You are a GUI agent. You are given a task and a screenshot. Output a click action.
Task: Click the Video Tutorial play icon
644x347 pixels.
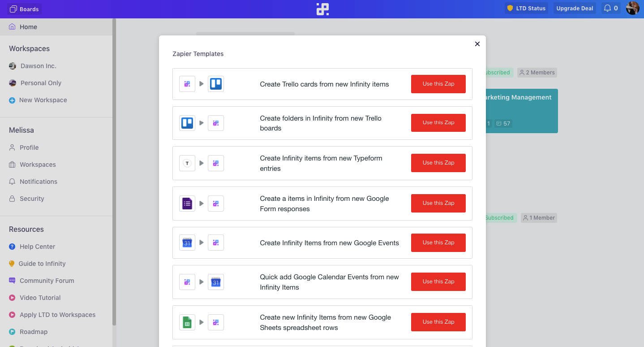click(x=12, y=298)
